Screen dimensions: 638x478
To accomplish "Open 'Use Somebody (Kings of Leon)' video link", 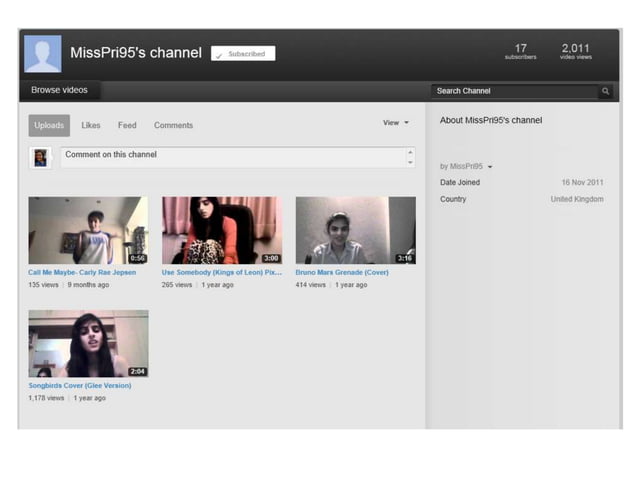I will tap(221, 272).
